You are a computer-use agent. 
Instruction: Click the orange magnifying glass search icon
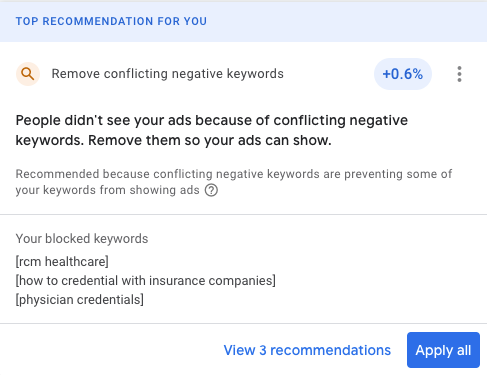point(28,74)
